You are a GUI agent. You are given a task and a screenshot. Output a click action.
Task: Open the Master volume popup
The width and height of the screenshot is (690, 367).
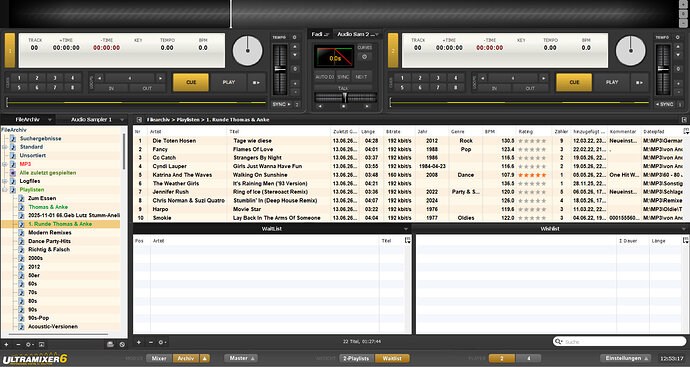[241, 358]
